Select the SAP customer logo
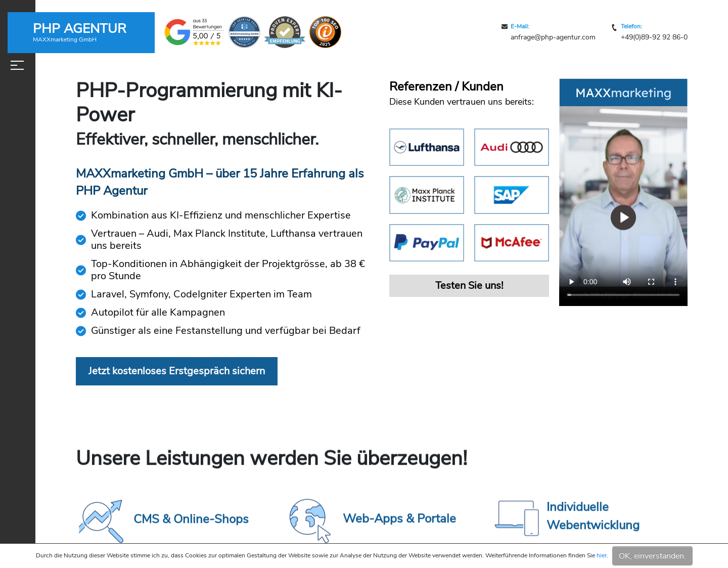The image size is (728, 568). (512, 195)
